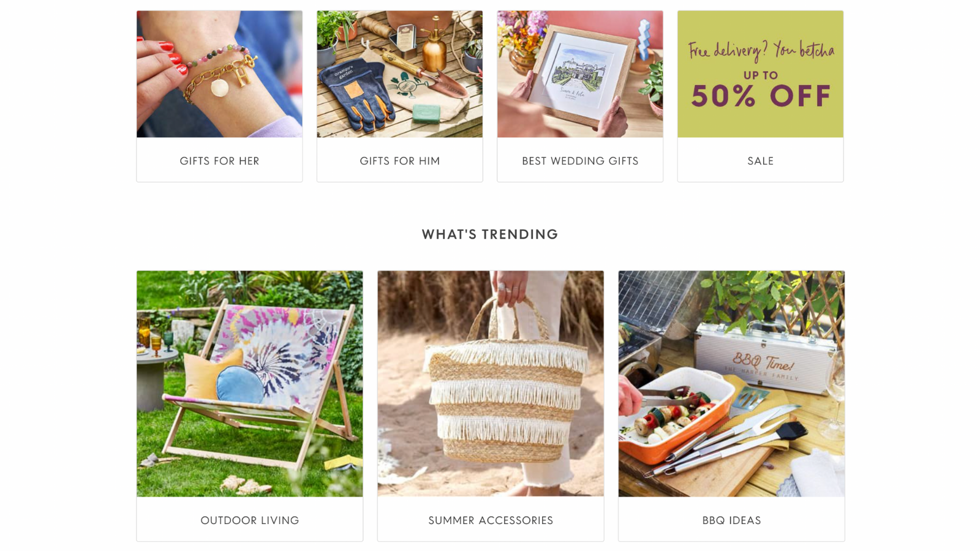Go to Summer Accessories label
The width and height of the screenshot is (980, 551).
pyautogui.click(x=491, y=520)
